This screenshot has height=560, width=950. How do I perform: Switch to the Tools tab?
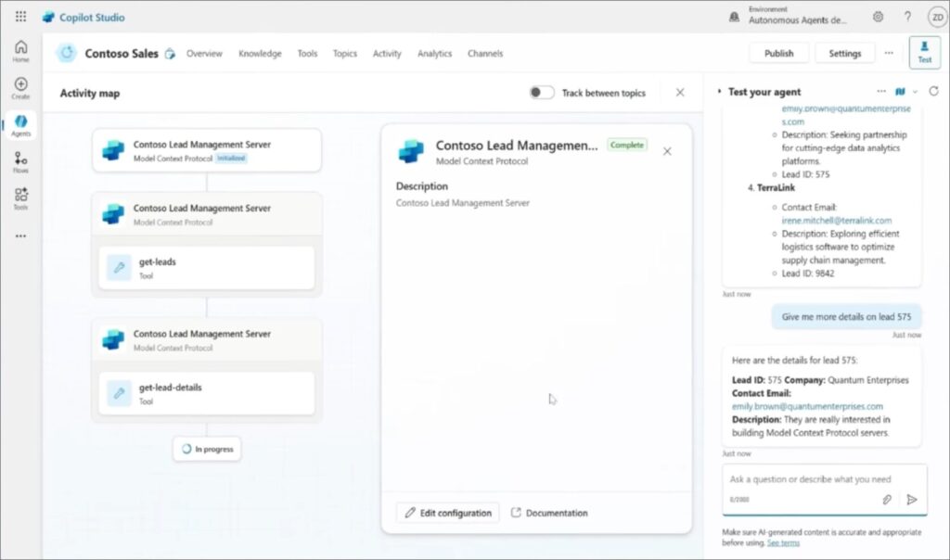[x=307, y=53]
